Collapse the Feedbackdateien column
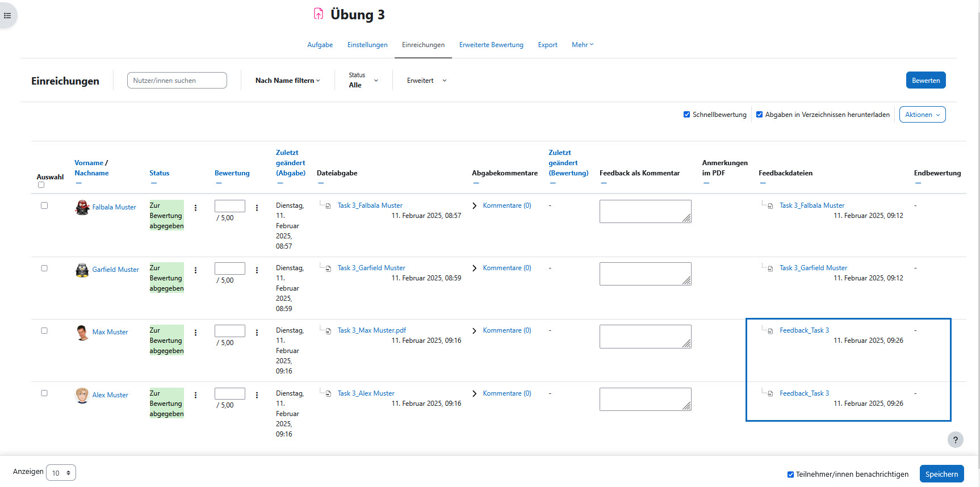 (763, 183)
